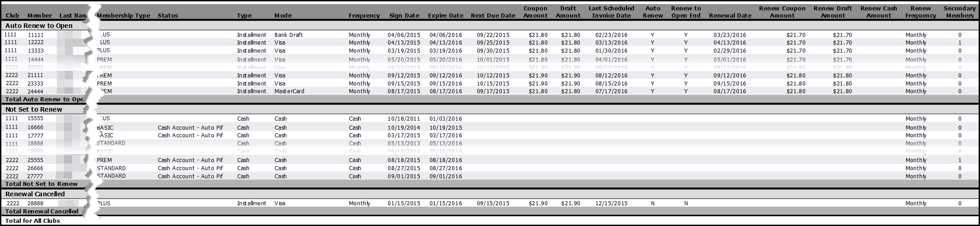Click the Bank Draft mode cell
The width and height of the screenshot is (980, 226).
pyautogui.click(x=289, y=35)
